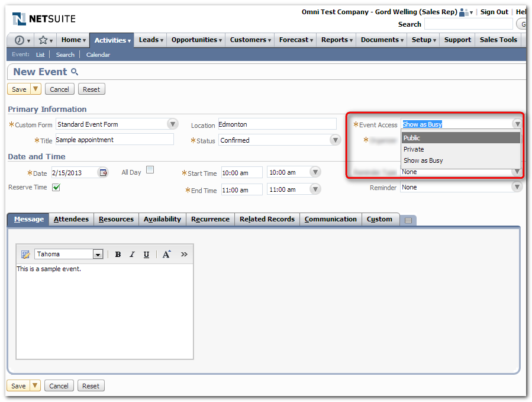Click the subtab layout icon after Custom tab
This screenshot has width=532, height=402.
408,220
